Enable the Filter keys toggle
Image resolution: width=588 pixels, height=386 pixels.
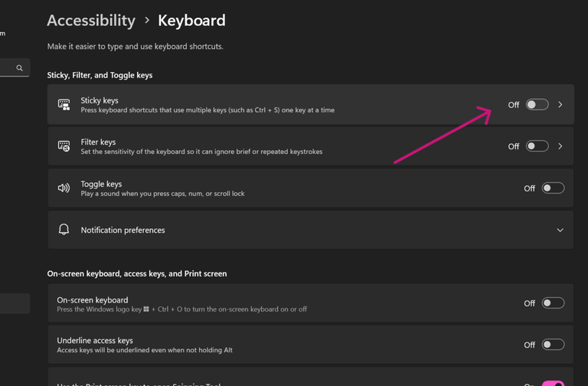pyautogui.click(x=537, y=146)
